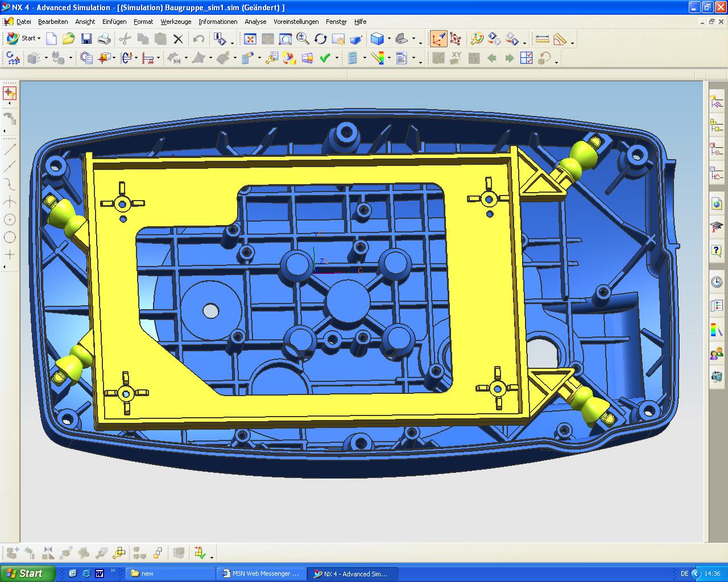The image size is (728, 582).
Task: Activate the rotate view icon
Action: pyautogui.click(x=320, y=39)
